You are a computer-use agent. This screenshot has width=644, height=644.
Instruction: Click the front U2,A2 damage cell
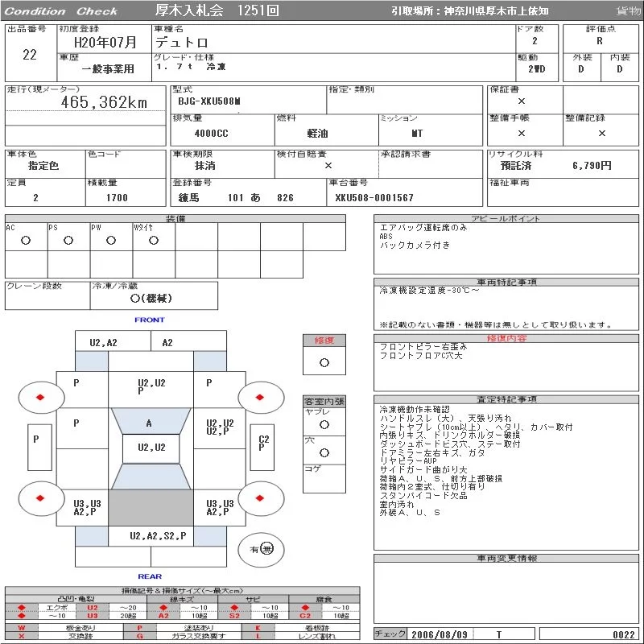113,341
